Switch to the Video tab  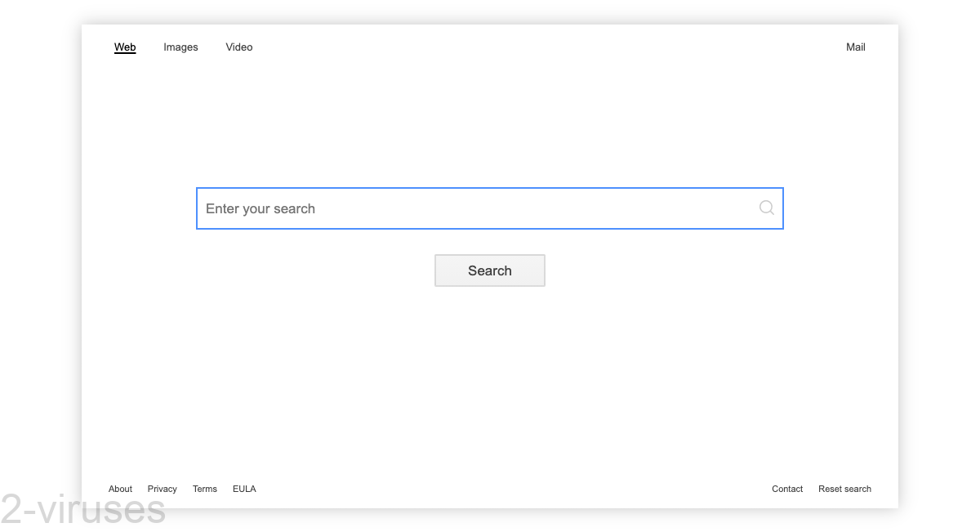238,47
